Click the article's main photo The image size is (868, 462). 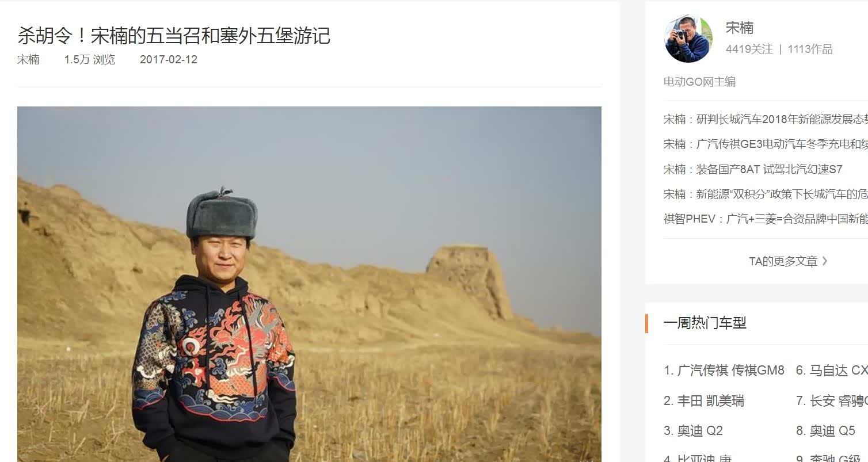[309, 284]
